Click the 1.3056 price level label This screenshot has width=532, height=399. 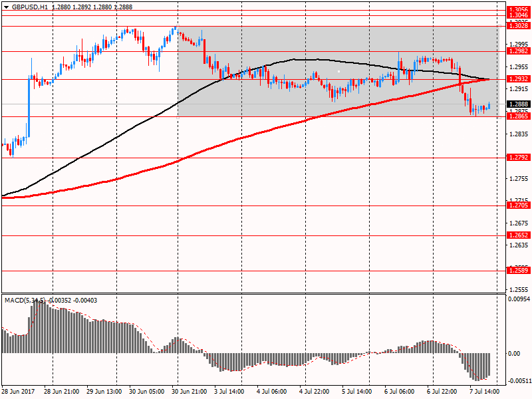point(519,10)
